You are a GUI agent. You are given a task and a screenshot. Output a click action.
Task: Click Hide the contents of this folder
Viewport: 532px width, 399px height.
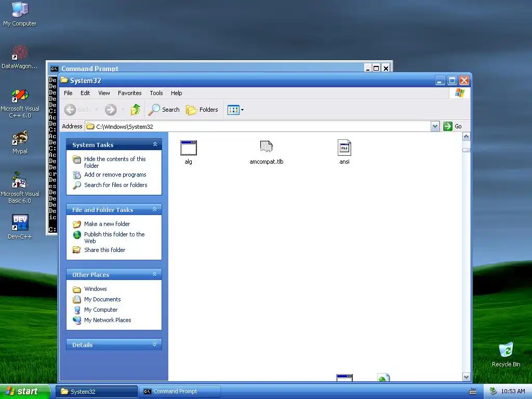point(115,162)
